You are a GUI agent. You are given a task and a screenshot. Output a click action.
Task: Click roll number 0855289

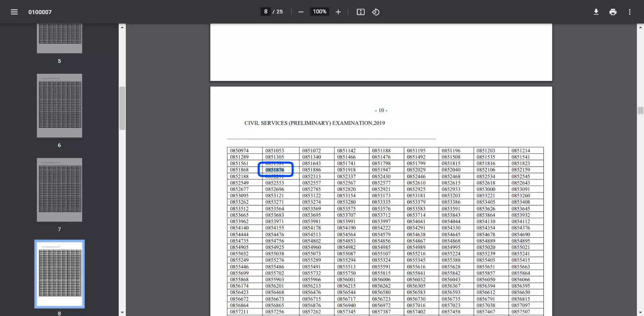312,260
